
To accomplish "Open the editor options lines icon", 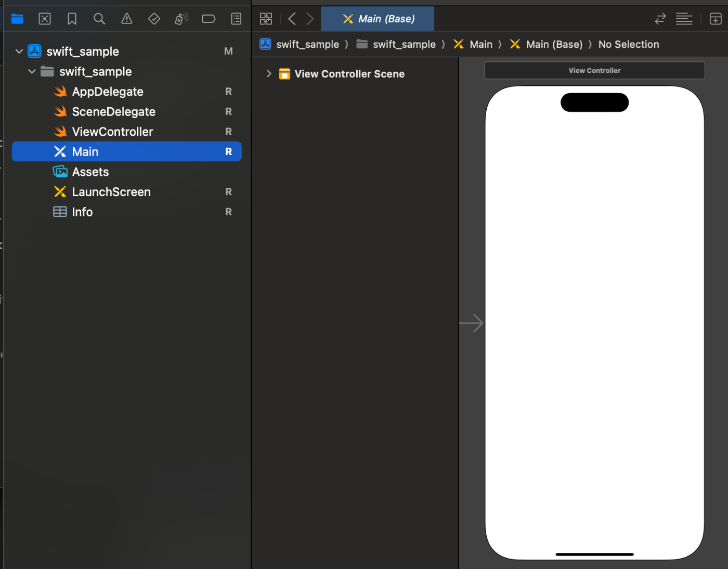I will coord(684,19).
